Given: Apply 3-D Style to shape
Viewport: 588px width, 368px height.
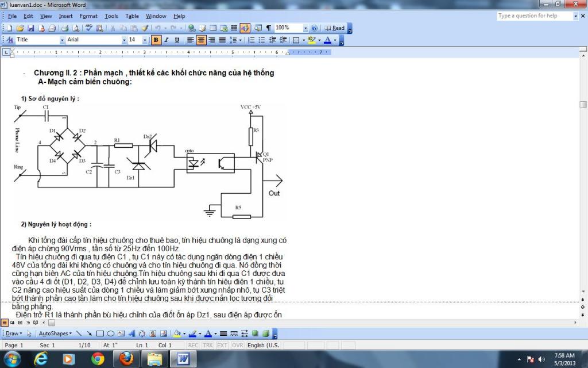Looking at the screenshot, I should pyautogui.click(x=266, y=333).
